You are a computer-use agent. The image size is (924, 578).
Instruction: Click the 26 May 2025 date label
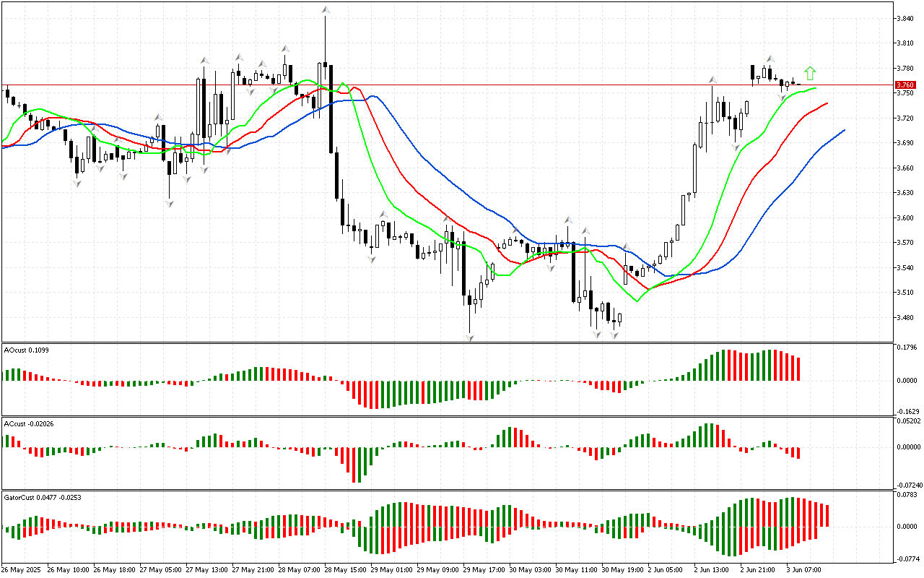(x=23, y=569)
